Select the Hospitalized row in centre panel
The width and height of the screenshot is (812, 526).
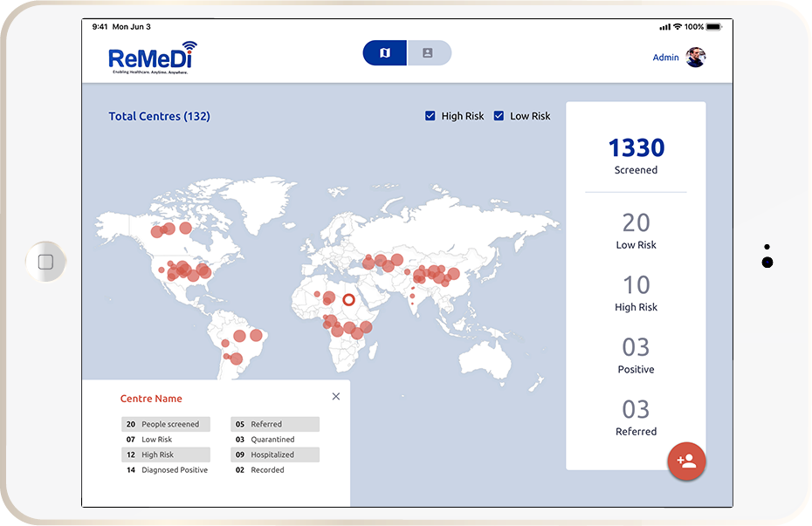pos(274,455)
